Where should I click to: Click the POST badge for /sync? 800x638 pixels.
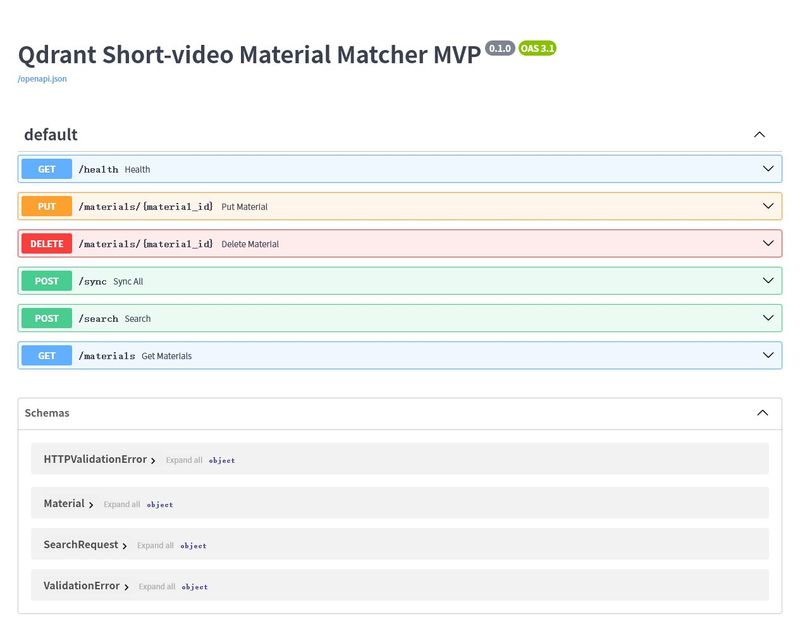point(46,281)
